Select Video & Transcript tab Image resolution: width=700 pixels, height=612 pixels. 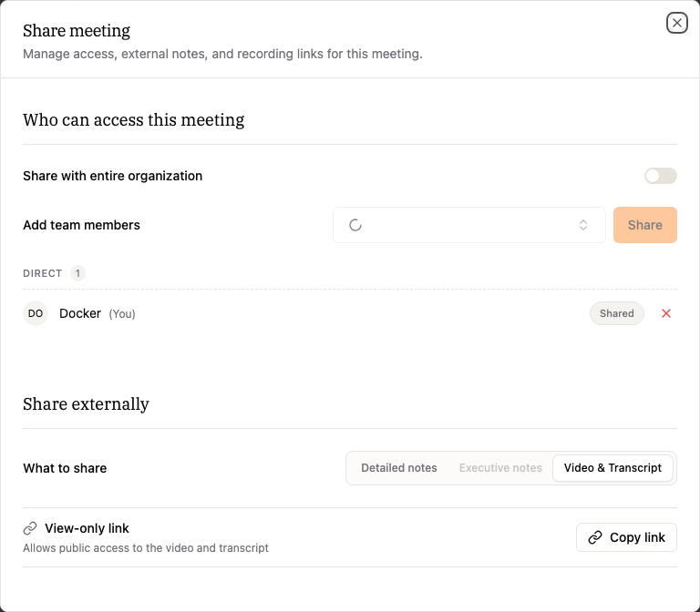(x=612, y=468)
